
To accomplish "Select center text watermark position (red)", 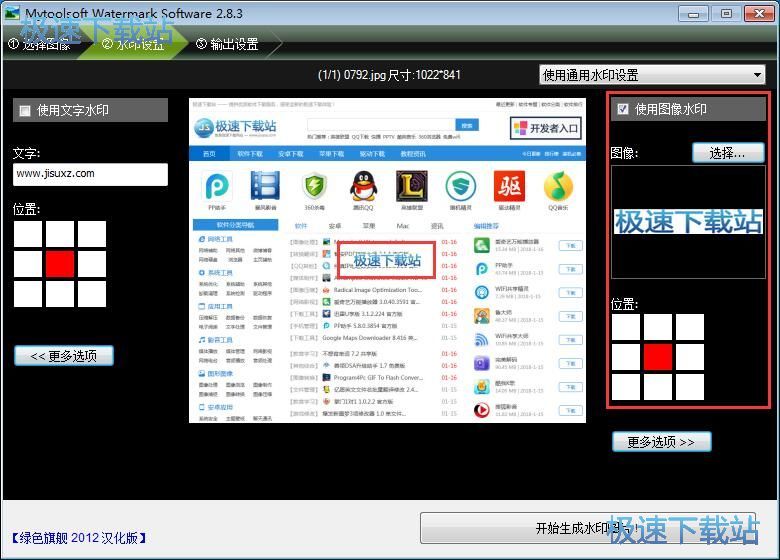I will pos(60,264).
